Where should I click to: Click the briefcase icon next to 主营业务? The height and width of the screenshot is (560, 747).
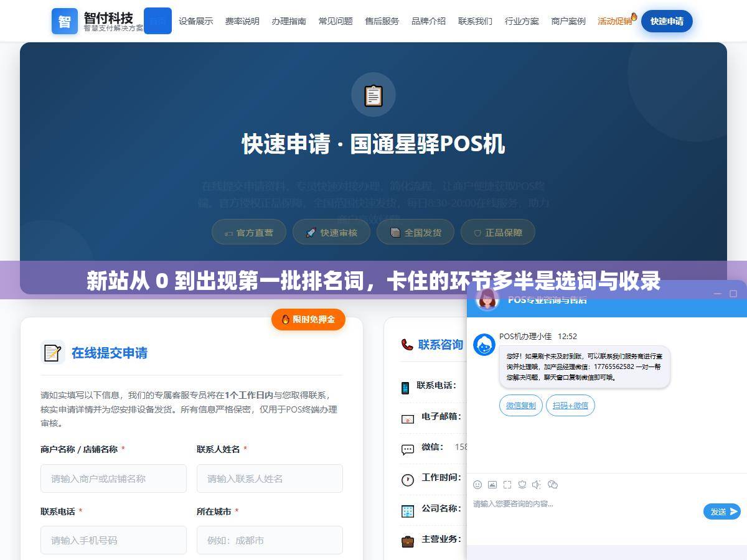point(407,541)
